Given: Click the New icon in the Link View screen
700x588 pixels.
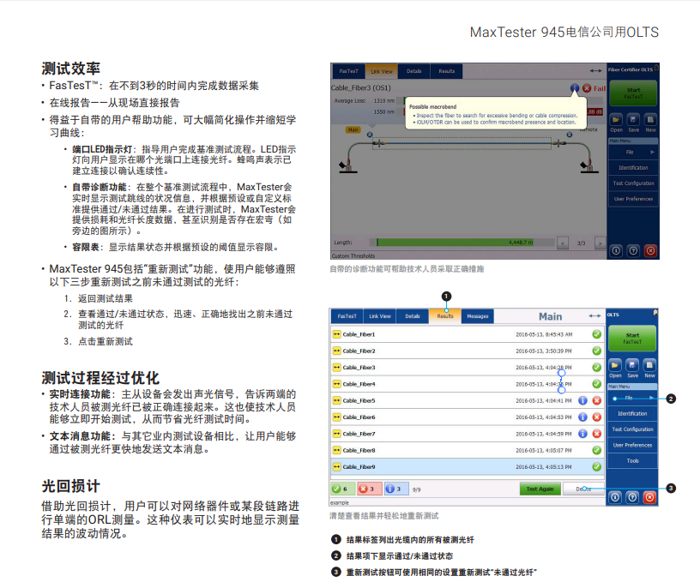Looking at the screenshot, I should pyautogui.click(x=650, y=120).
